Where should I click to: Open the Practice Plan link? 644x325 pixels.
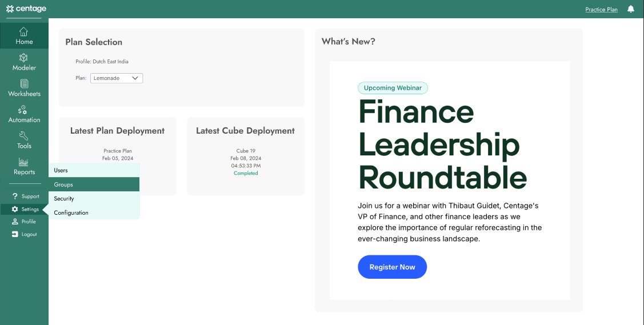(601, 10)
